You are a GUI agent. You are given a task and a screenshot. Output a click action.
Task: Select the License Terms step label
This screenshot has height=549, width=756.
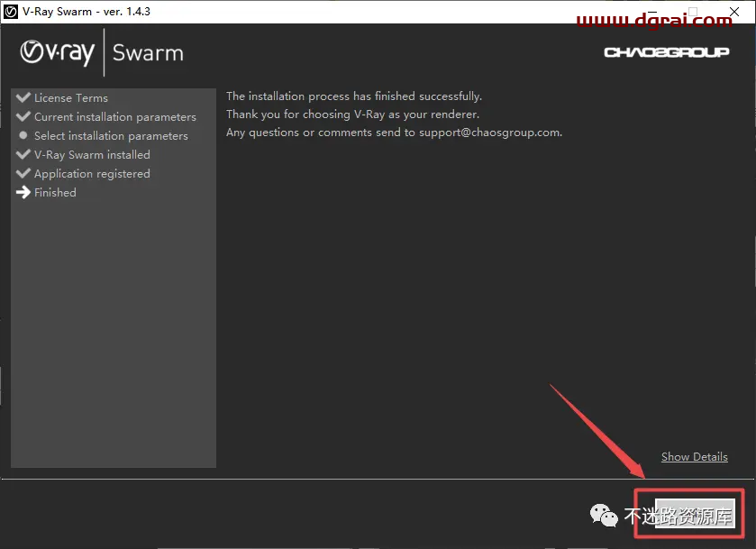click(71, 98)
